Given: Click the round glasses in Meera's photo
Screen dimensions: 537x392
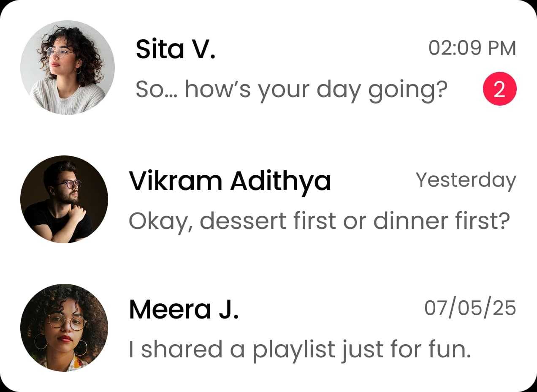Looking at the screenshot, I should (67, 322).
